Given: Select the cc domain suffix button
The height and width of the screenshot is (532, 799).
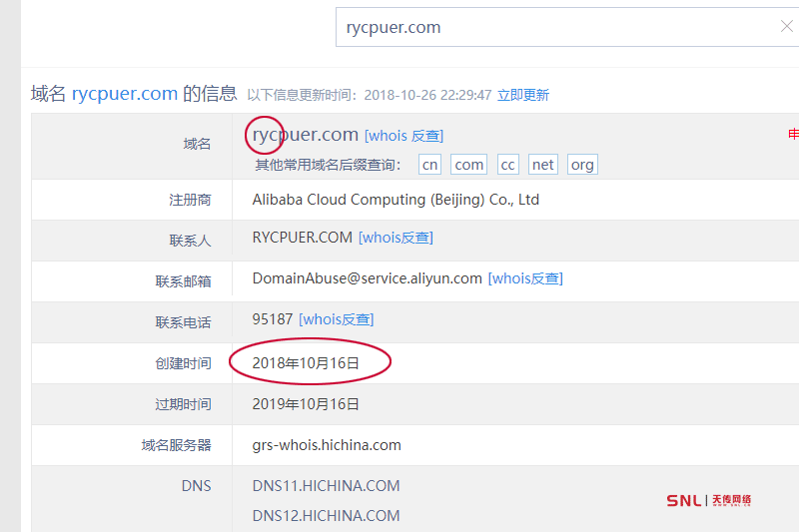Looking at the screenshot, I should coord(508,165).
